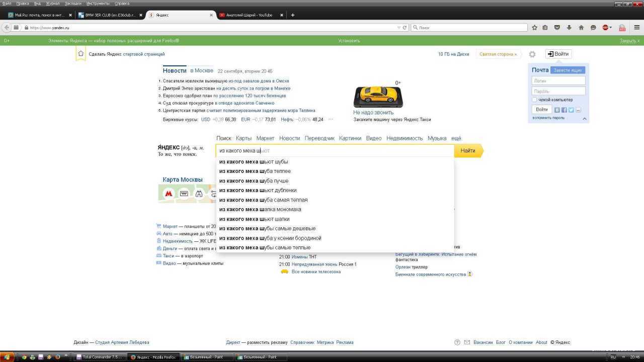This screenshot has width=644, height=362.
Task: Open the Firefox downloads arrow icon
Action: [569, 28]
